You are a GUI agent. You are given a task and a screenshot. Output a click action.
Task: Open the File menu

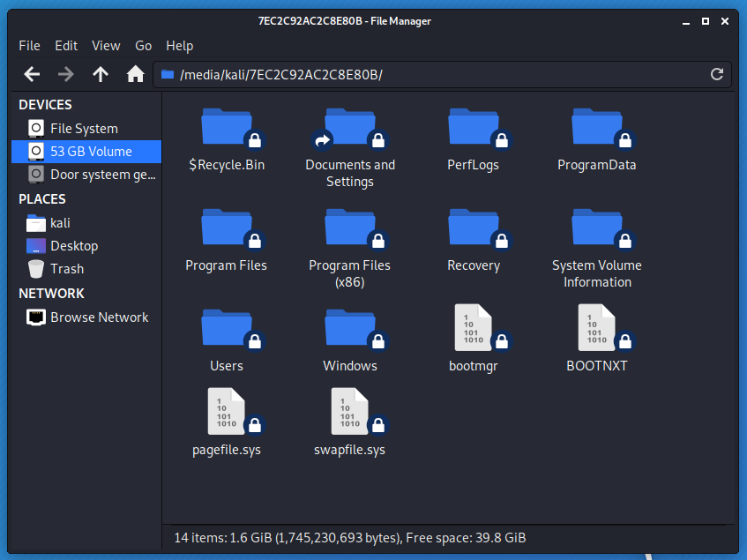[29, 46]
